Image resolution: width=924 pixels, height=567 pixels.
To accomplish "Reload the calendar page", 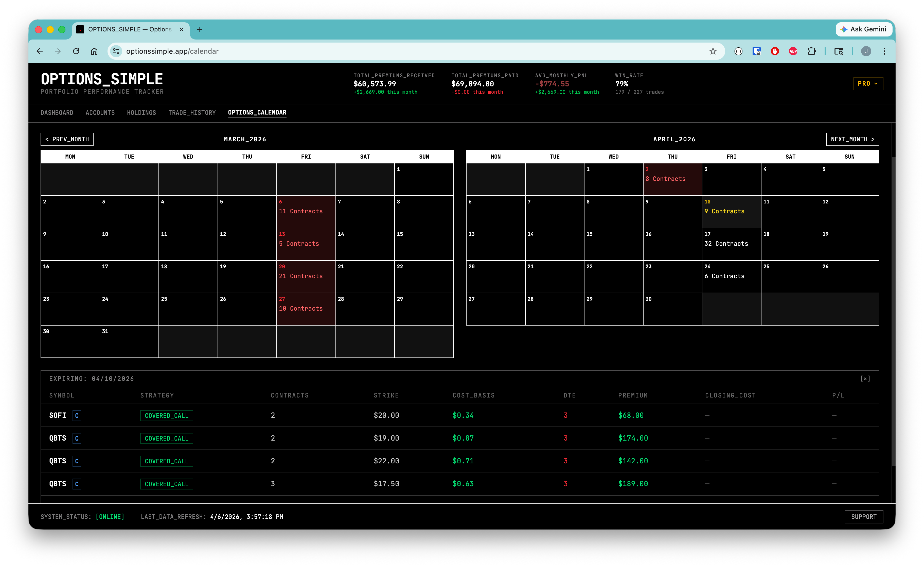I will (76, 51).
